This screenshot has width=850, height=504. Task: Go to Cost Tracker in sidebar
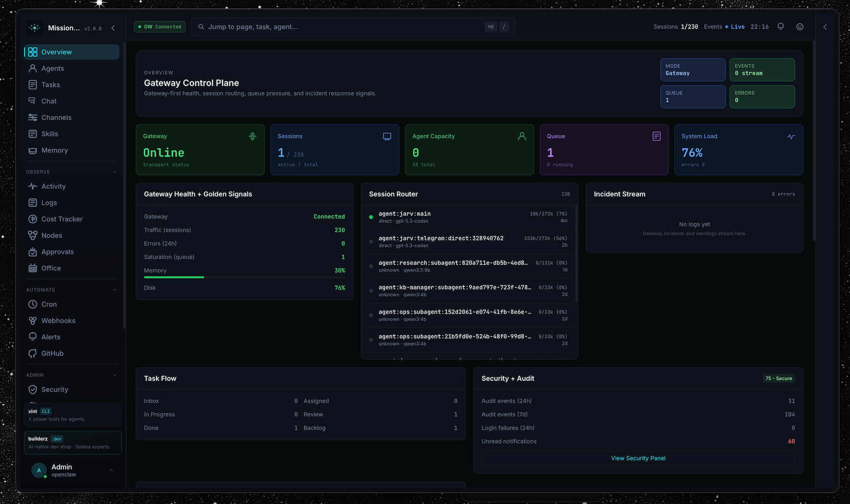62,219
